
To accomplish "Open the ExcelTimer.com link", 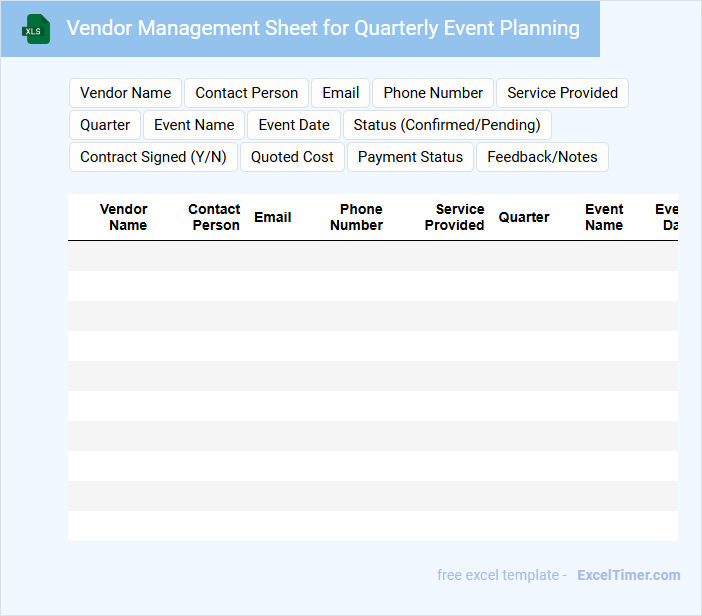I will coord(628,575).
